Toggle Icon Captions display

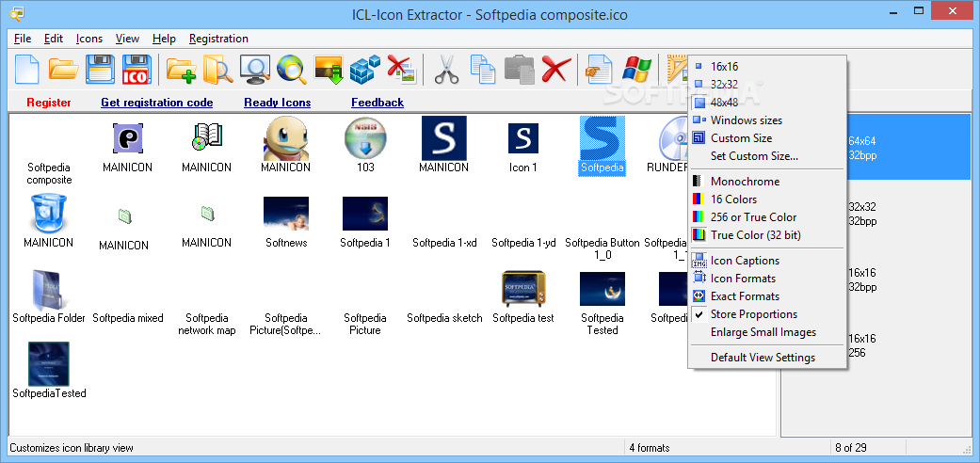[767, 261]
